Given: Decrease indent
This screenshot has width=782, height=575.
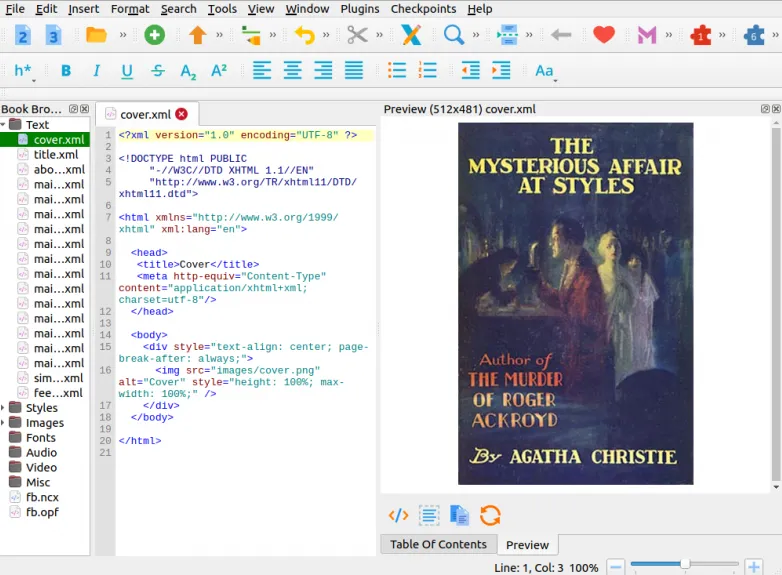Looking at the screenshot, I should pos(470,70).
